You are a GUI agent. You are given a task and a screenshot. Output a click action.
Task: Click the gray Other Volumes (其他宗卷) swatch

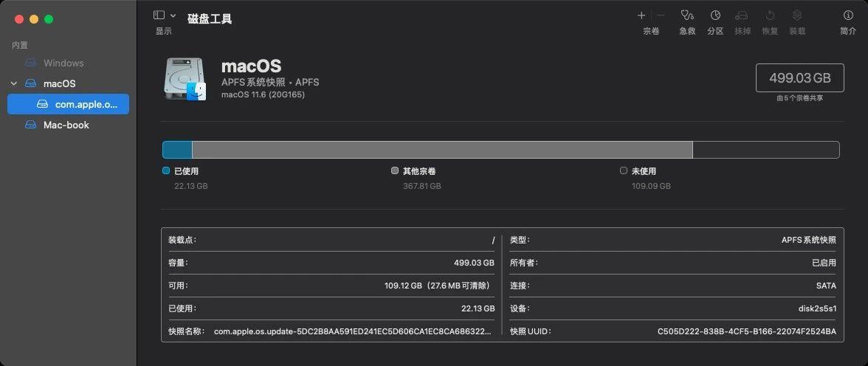[395, 171]
